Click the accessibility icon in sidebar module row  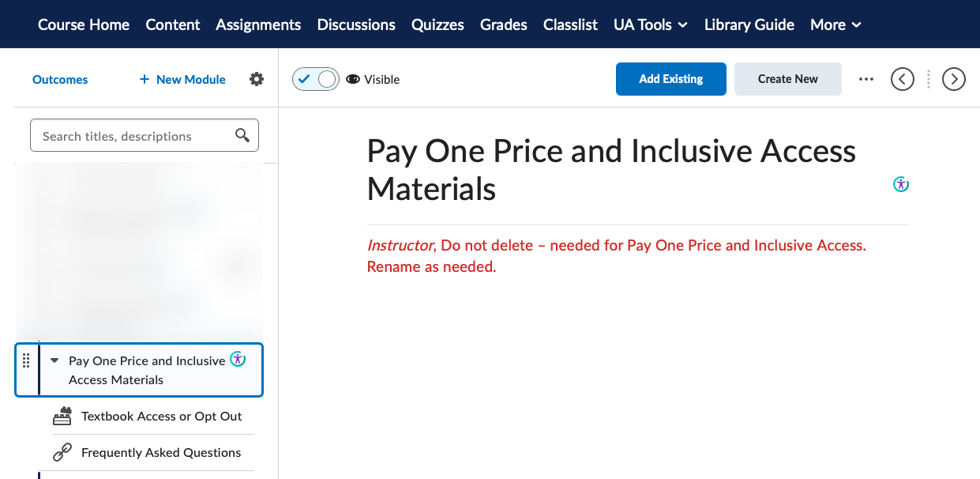(x=238, y=359)
